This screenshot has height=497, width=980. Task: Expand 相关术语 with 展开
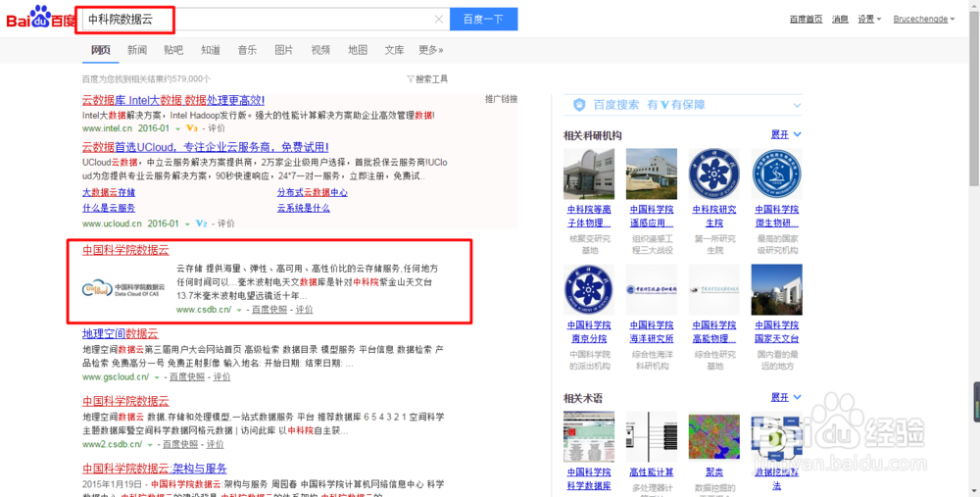tap(786, 397)
